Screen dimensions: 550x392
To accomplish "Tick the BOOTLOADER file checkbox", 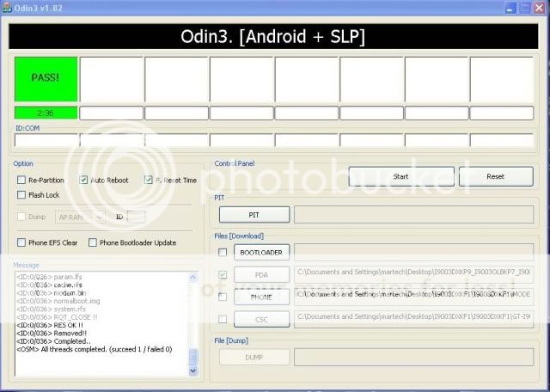I will (x=223, y=253).
